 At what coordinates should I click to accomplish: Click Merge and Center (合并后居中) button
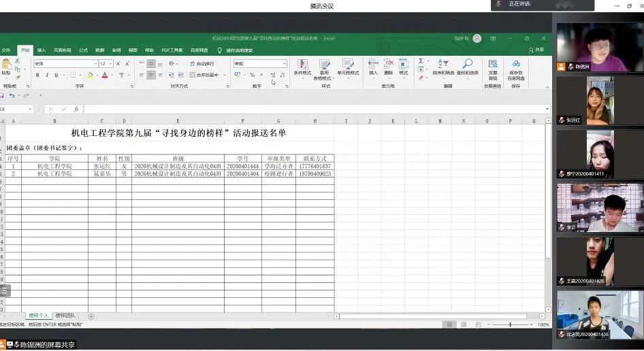coord(206,76)
